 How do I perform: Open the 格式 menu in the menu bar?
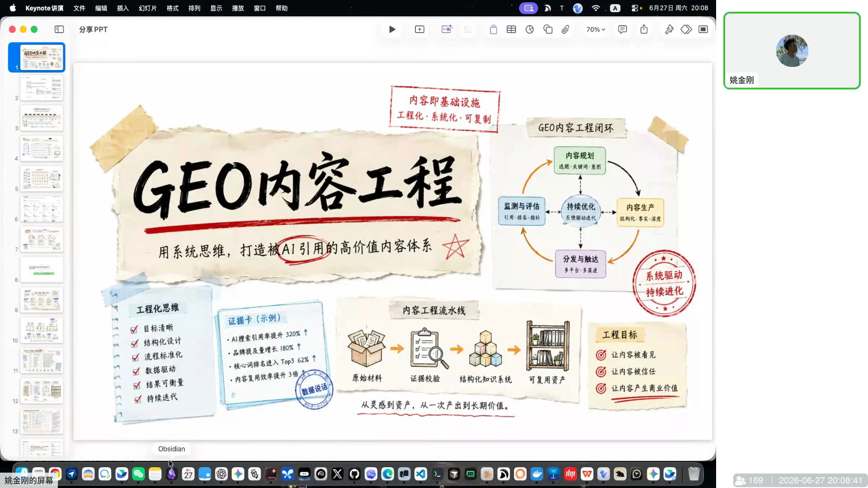[173, 8]
